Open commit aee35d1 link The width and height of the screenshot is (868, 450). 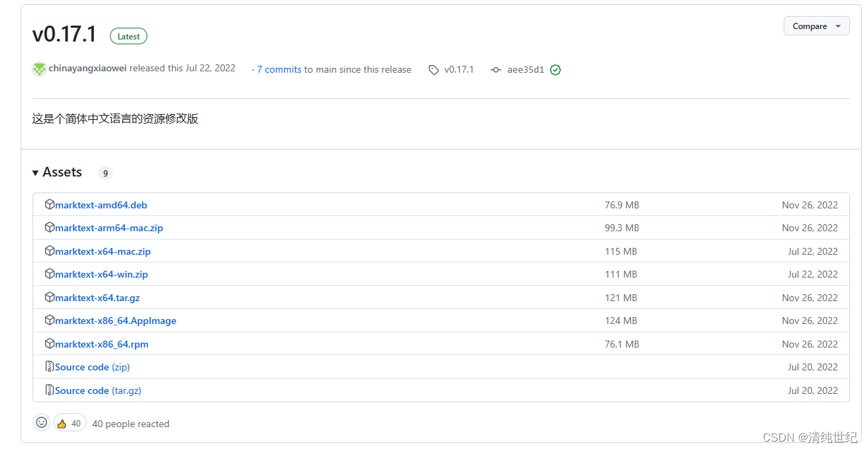pyautogui.click(x=526, y=69)
